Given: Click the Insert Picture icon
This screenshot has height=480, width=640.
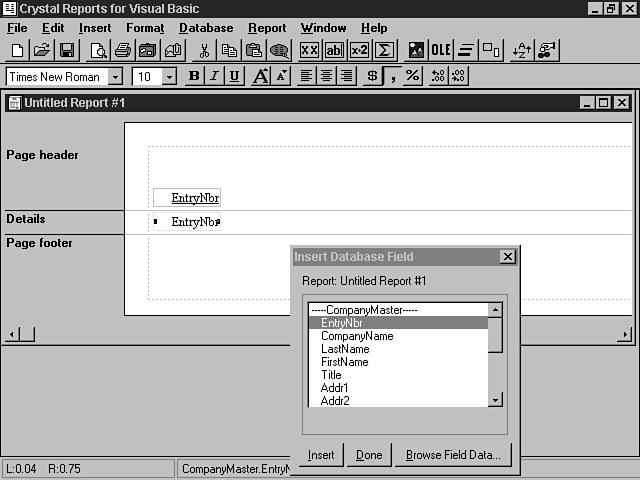Looking at the screenshot, I should (x=416, y=50).
